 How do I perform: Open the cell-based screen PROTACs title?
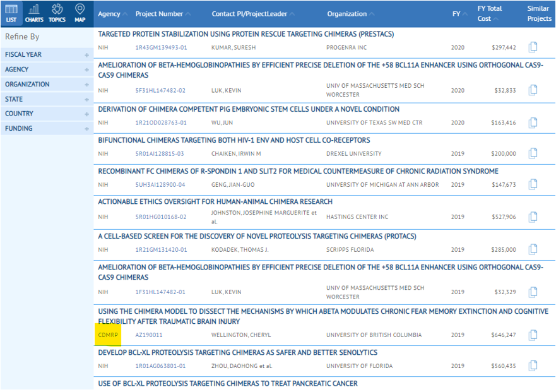(x=257, y=236)
